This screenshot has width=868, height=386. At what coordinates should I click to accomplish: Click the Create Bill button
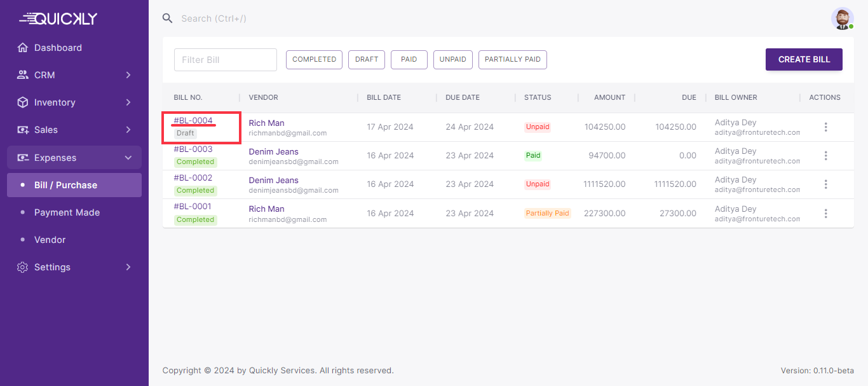[x=804, y=60]
